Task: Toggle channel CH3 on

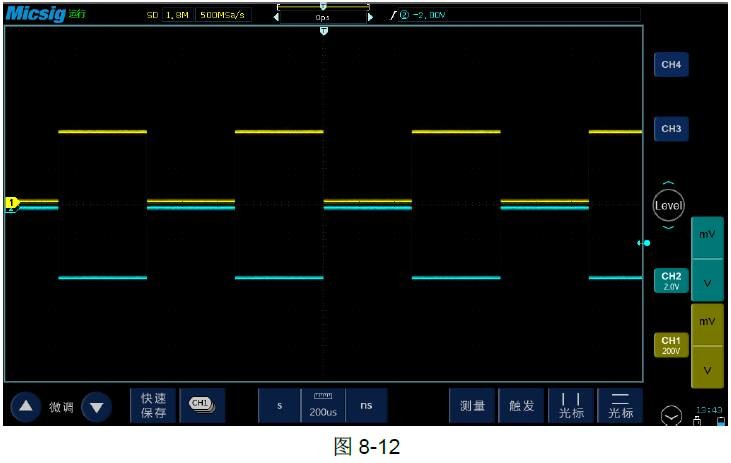Action: pos(670,129)
